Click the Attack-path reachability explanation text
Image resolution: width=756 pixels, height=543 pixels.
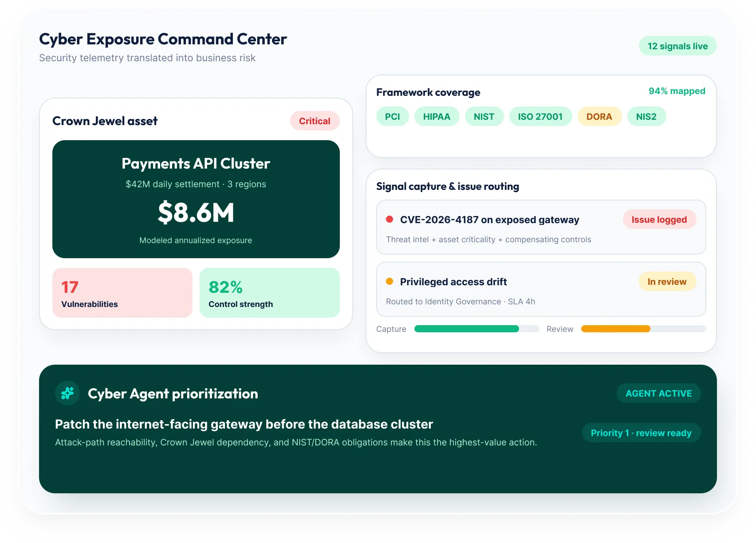pos(296,442)
